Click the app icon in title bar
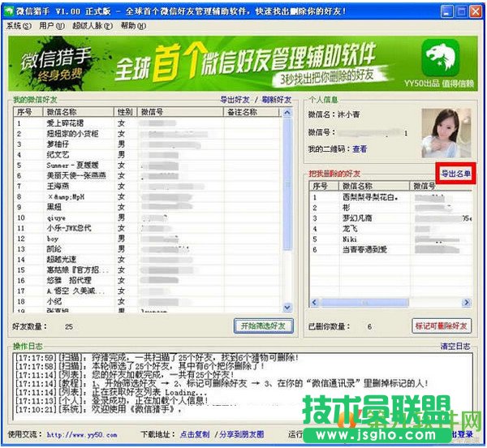This screenshot has height=448, width=487. point(9,11)
